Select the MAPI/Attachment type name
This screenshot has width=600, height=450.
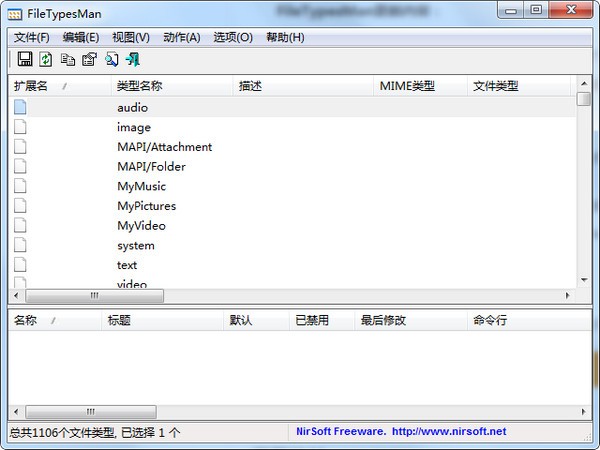[165, 147]
